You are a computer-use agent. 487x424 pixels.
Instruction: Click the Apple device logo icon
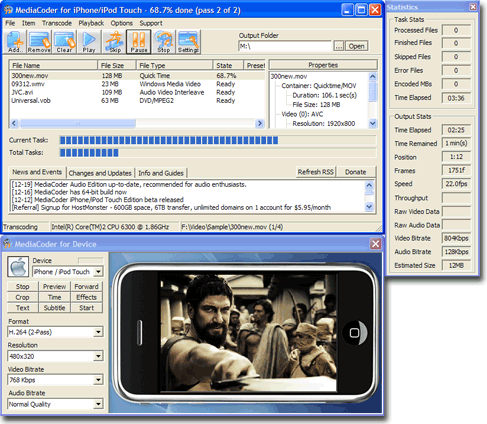(18, 267)
